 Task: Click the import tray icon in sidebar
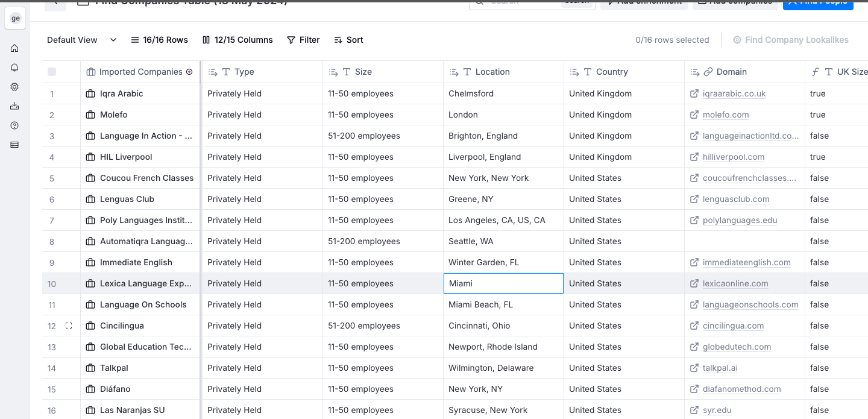coord(14,106)
